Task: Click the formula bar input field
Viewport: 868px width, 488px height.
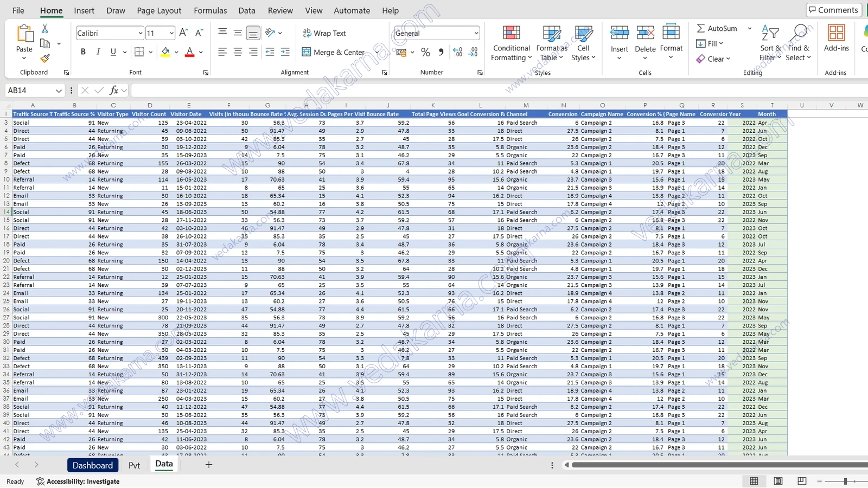Action: click(499, 91)
